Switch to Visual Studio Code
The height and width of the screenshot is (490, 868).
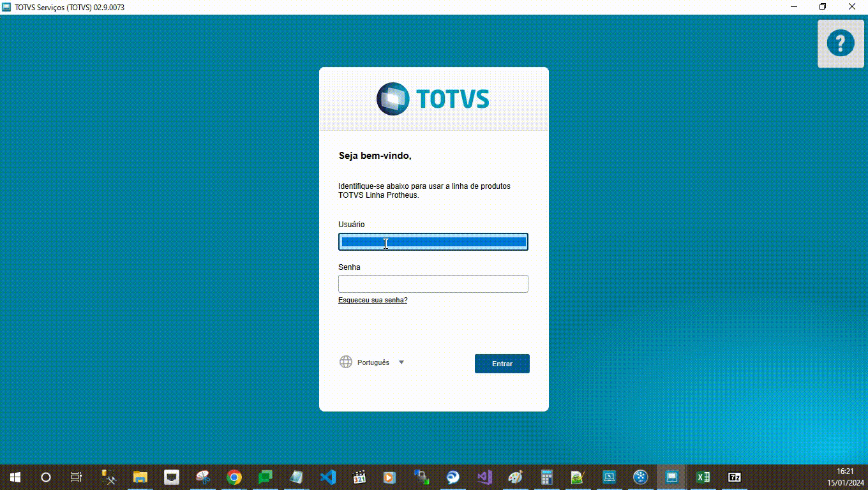(328, 477)
